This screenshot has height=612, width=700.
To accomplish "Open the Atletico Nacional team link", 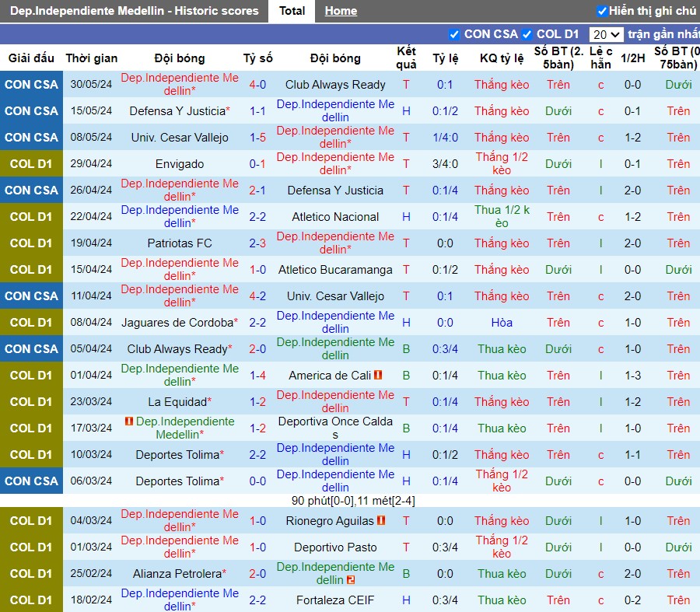I will (335, 216).
